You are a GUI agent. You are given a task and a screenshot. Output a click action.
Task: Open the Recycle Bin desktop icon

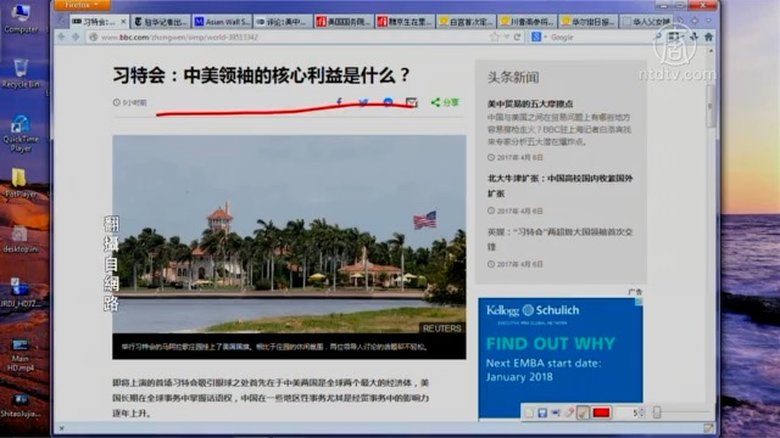pos(19,72)
